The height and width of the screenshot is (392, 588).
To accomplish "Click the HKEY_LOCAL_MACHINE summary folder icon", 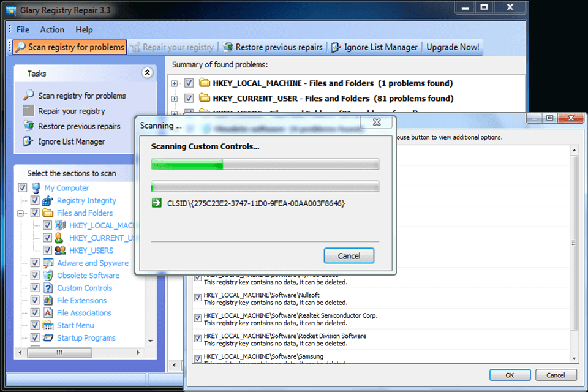I will point(205,83).
